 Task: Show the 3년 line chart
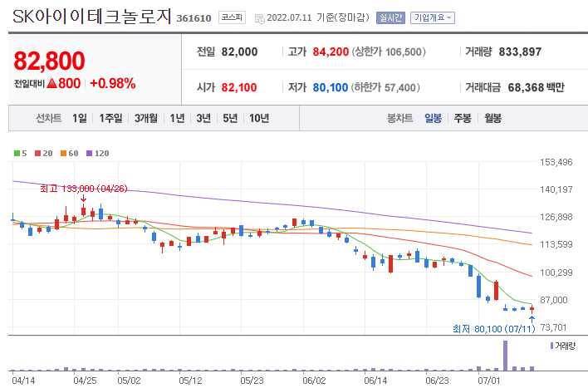coord(203,118)
